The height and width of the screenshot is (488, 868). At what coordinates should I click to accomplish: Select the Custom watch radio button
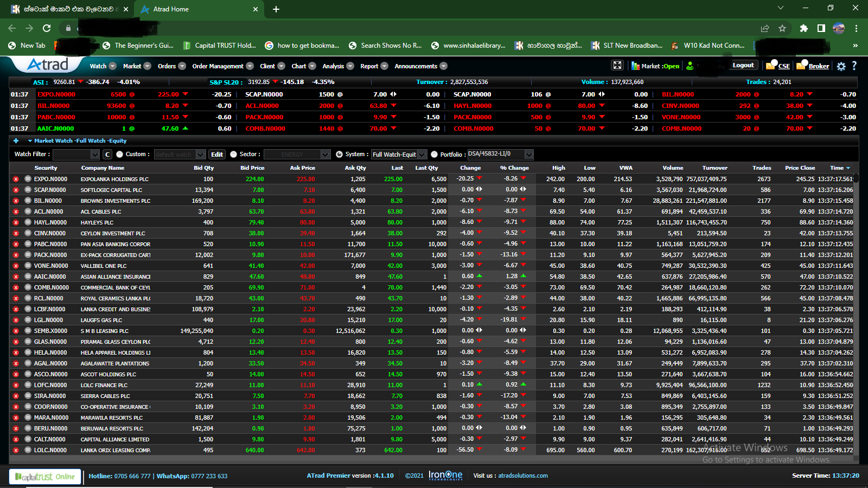pyautogui.click(x=119, y=154)
